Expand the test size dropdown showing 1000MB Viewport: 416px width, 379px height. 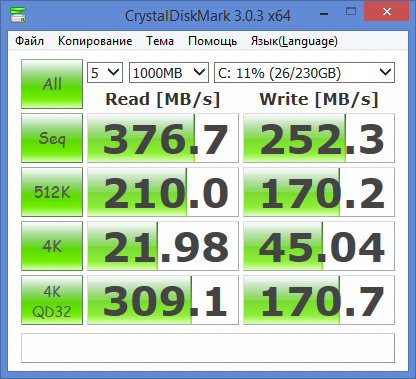click(169, 72)
